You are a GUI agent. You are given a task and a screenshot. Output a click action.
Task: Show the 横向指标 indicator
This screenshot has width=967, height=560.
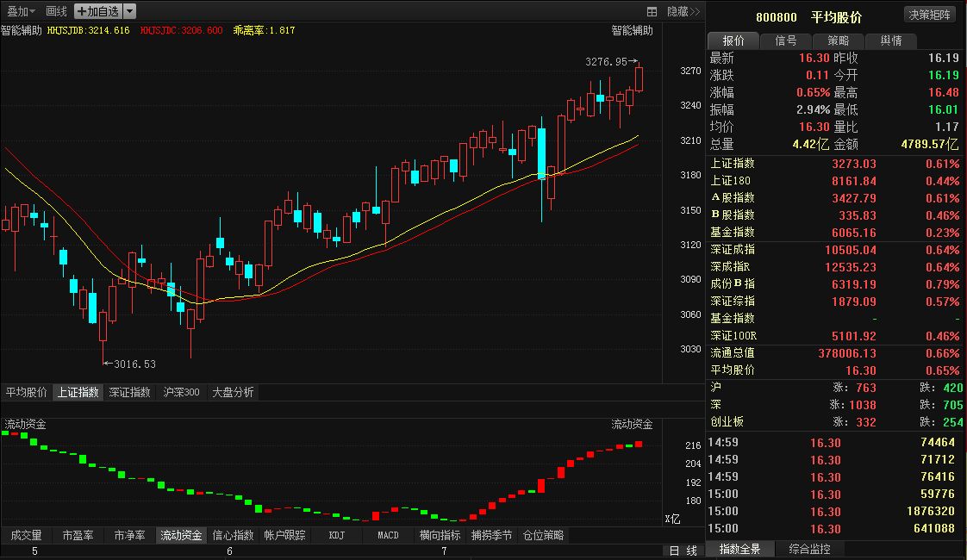click(x=440, y=535)
